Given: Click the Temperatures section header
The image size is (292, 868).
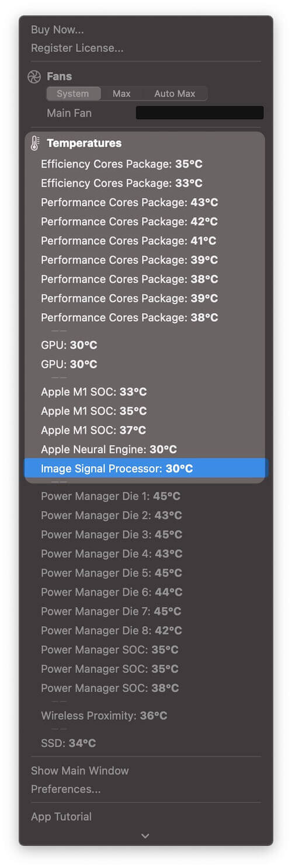Looking at the screenshot, I should pos(84,143).
